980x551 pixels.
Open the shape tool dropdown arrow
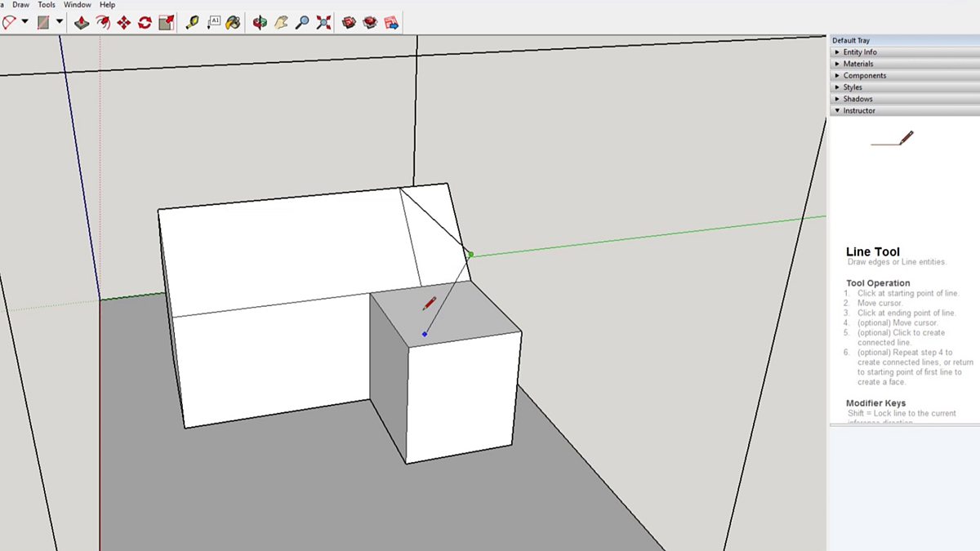click(x=60, y=23)
